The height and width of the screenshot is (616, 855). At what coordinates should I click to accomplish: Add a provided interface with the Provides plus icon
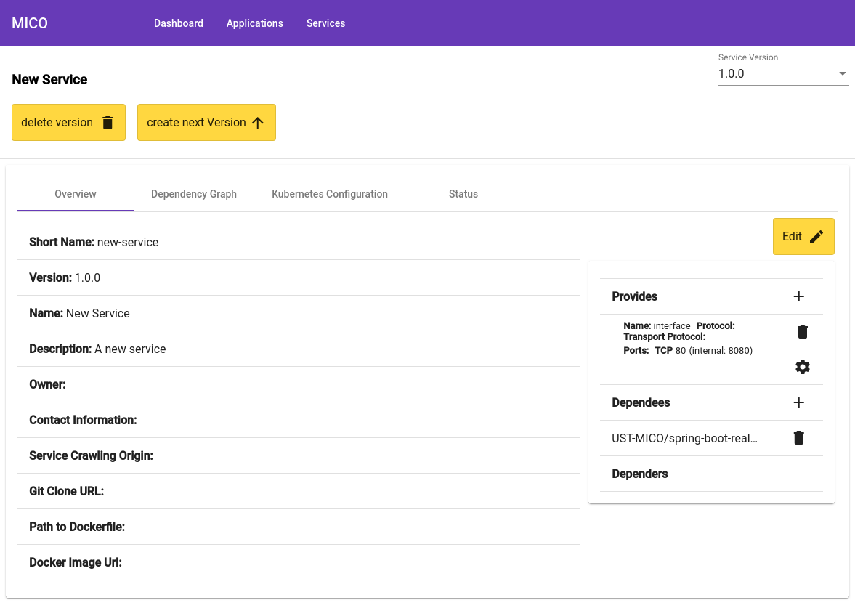pos(799,296)
